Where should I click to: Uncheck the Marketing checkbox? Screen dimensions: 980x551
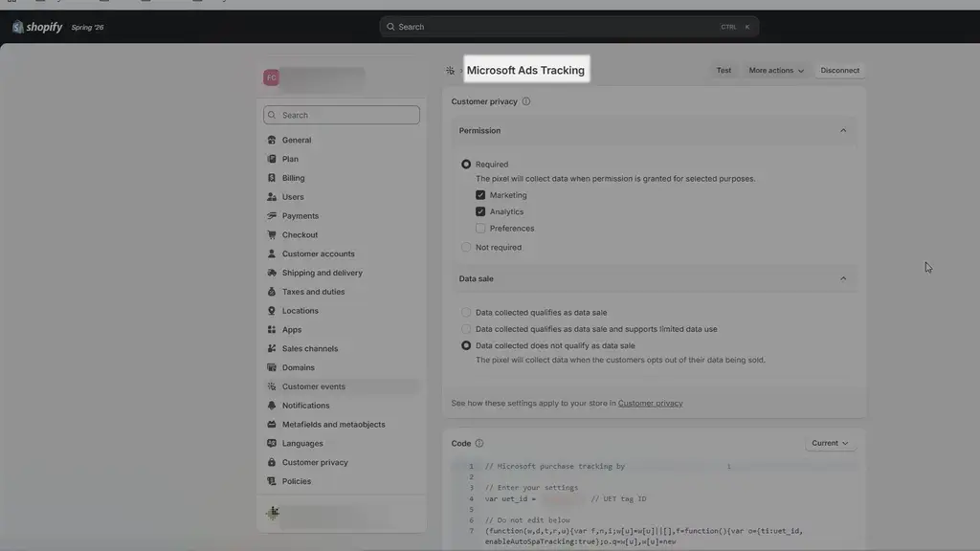(x=480, y=195)
